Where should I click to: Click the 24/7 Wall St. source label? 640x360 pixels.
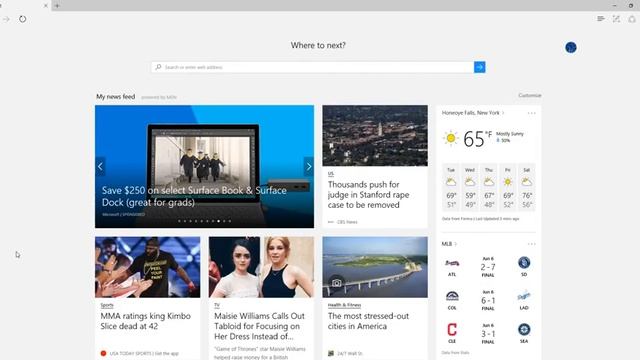coord(350,353)
